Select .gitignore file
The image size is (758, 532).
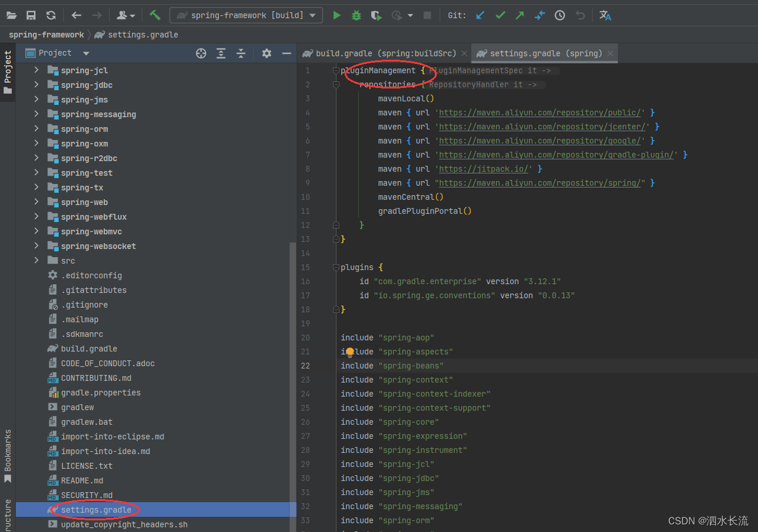(84, 305)
